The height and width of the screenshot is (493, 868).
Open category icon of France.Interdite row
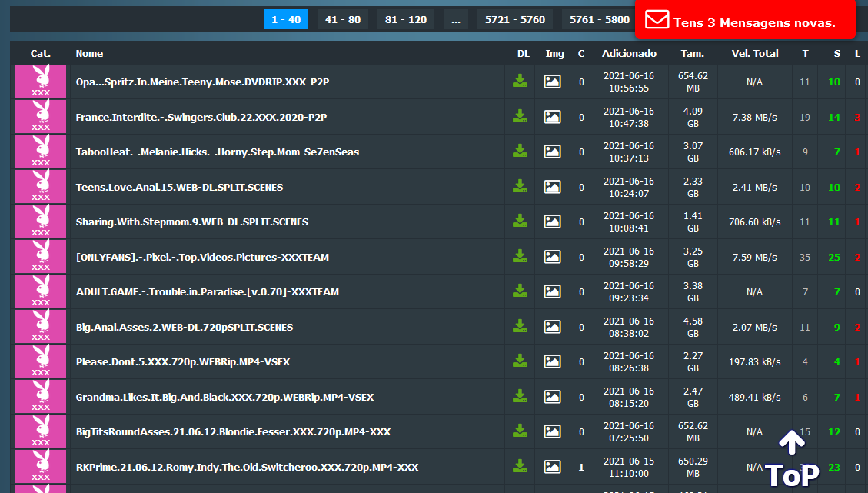point(41,116)
